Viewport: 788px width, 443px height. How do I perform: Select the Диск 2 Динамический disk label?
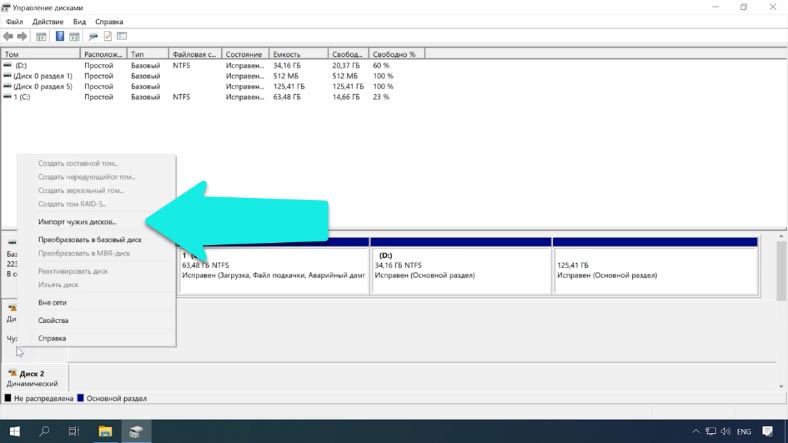pos(35,378)
